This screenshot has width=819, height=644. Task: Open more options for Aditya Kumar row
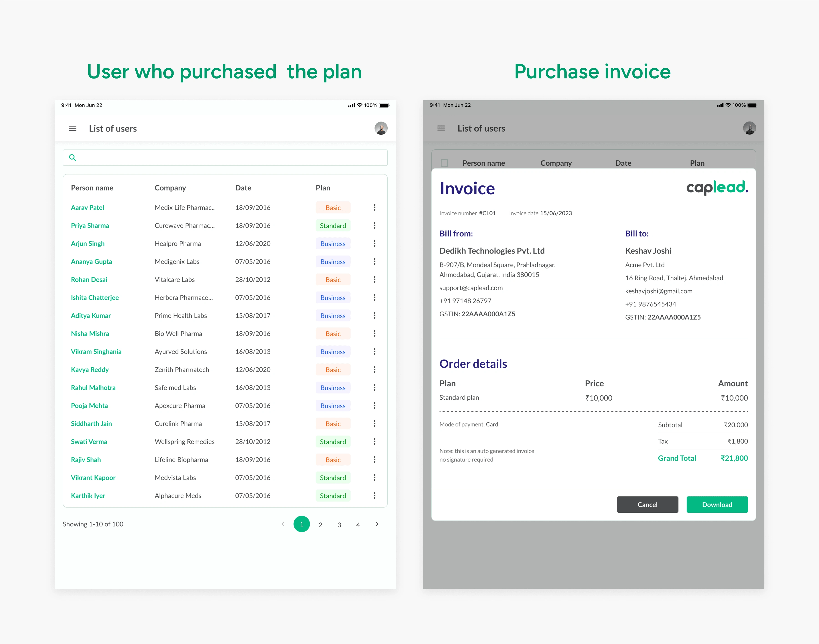pos(374,316)
